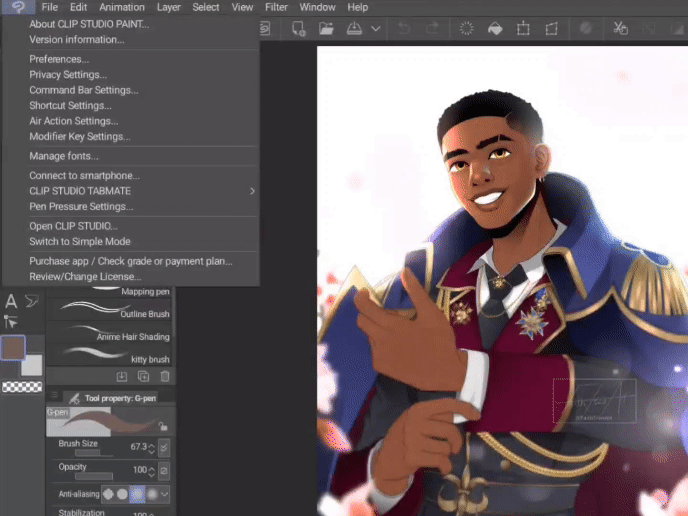Click the Clear (dotted circle) icon
The height and width of the screenshot is (516, 688).
click(x=466, y=29)
